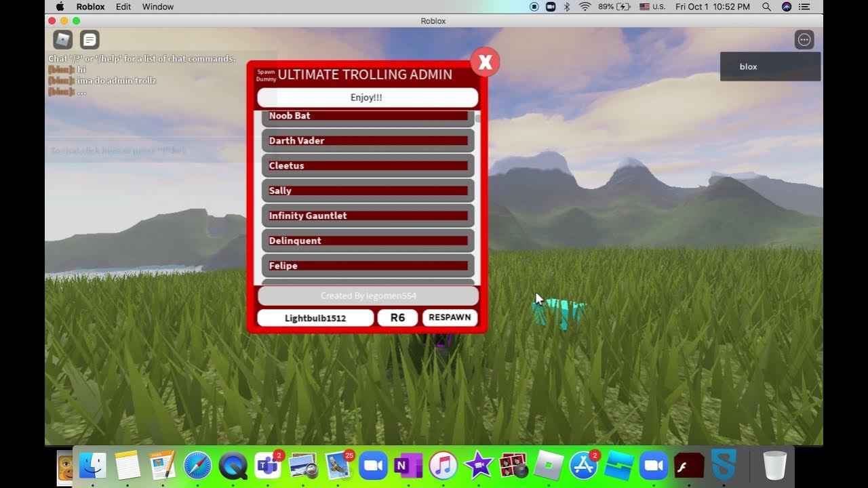The width and height of the screenshot is (868, 488).
Task: Open Preview from the dock
Action: click(302, 466)
